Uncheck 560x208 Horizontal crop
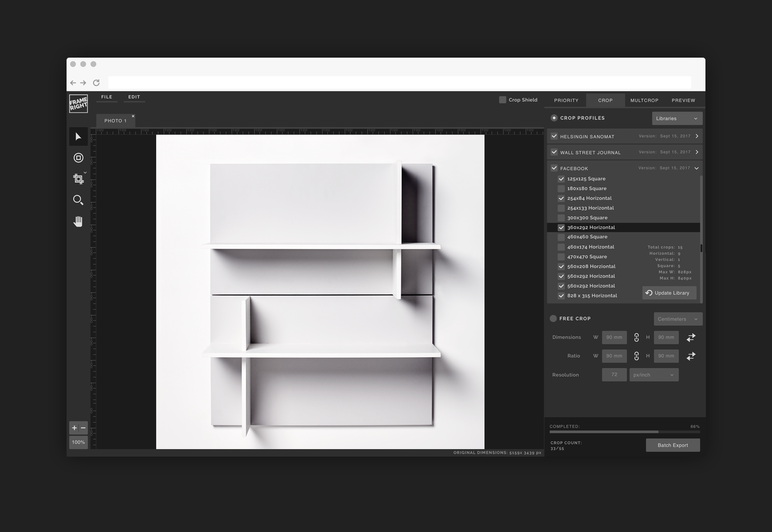This screenshot has height=532, width=772. 561,266
